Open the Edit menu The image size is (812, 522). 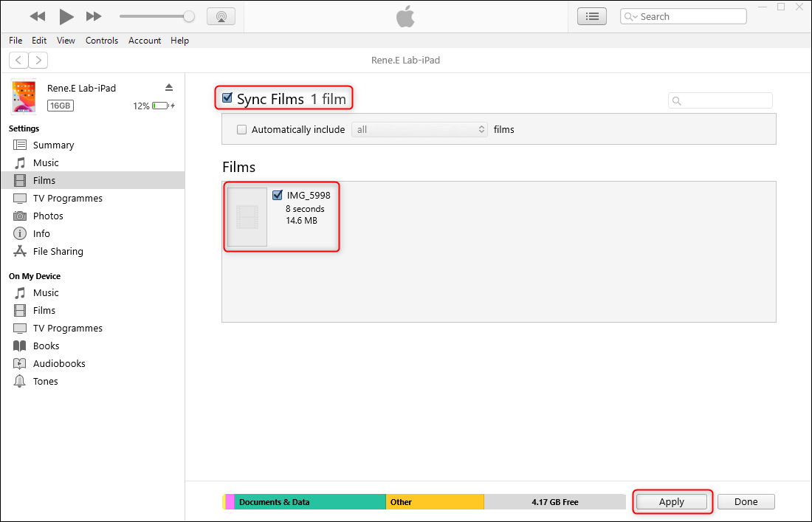39,41
